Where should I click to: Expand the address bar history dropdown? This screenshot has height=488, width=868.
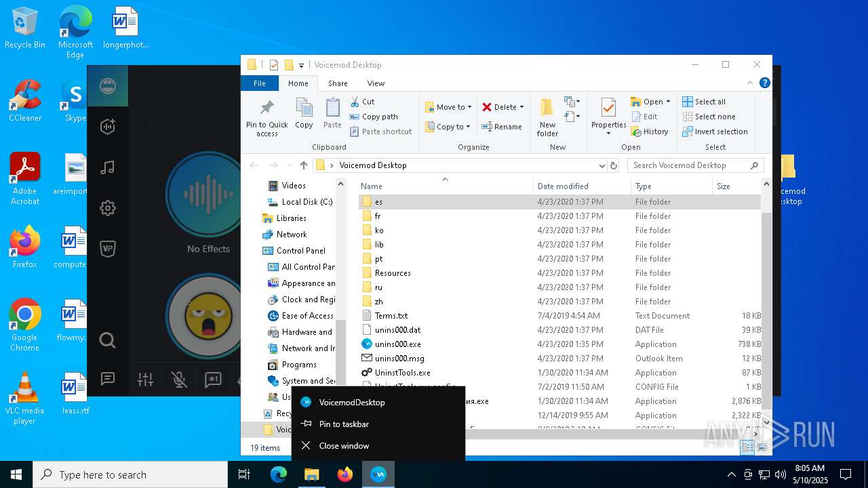tap(601, 165)
